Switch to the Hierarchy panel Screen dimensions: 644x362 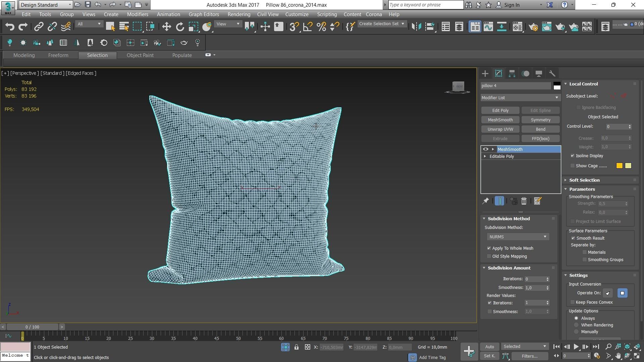[x=512, y=74]
